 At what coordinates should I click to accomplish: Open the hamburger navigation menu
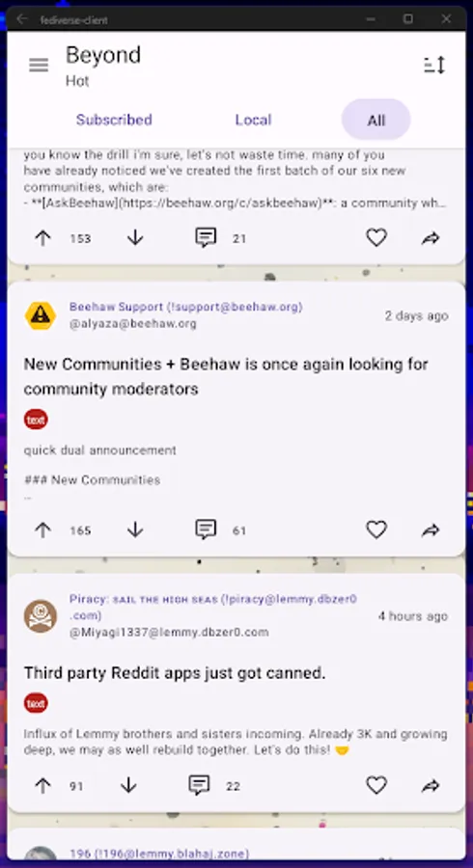39,66
